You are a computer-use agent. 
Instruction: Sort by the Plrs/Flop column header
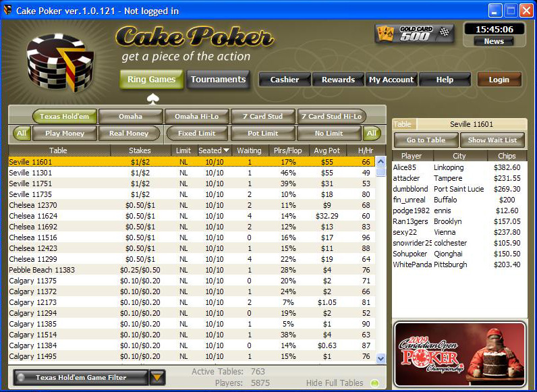[x=287, y=150]
